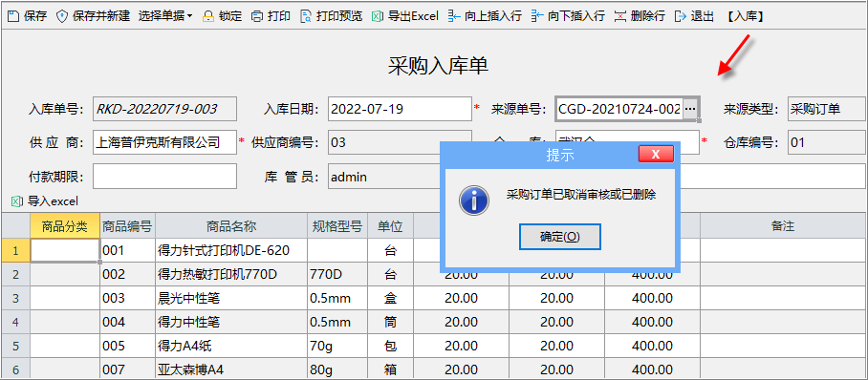The width and height of the screenshot is (868, 380).
Task: Click the 商品分类 column header
Action: (65, 225)
